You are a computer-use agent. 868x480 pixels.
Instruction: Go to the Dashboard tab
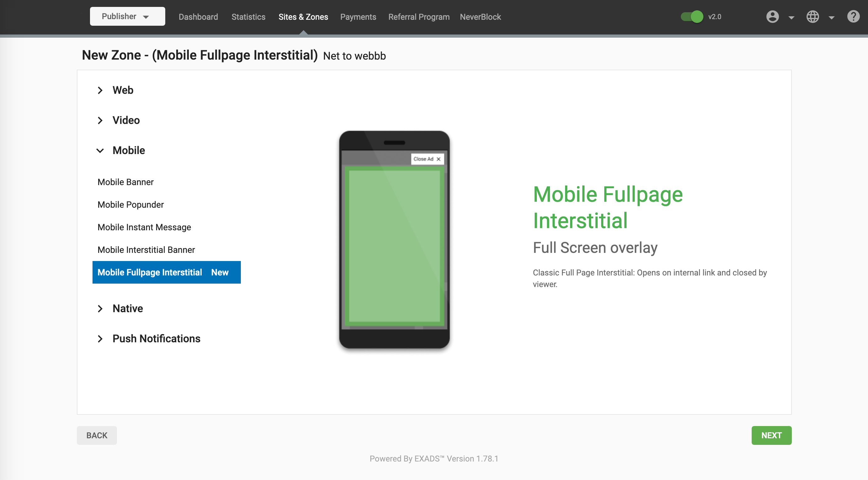click(x=198, y=17)
